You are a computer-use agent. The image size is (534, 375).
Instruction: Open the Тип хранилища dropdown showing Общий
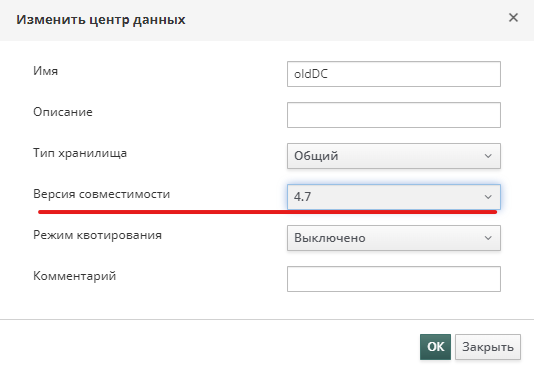click(394, 156)
